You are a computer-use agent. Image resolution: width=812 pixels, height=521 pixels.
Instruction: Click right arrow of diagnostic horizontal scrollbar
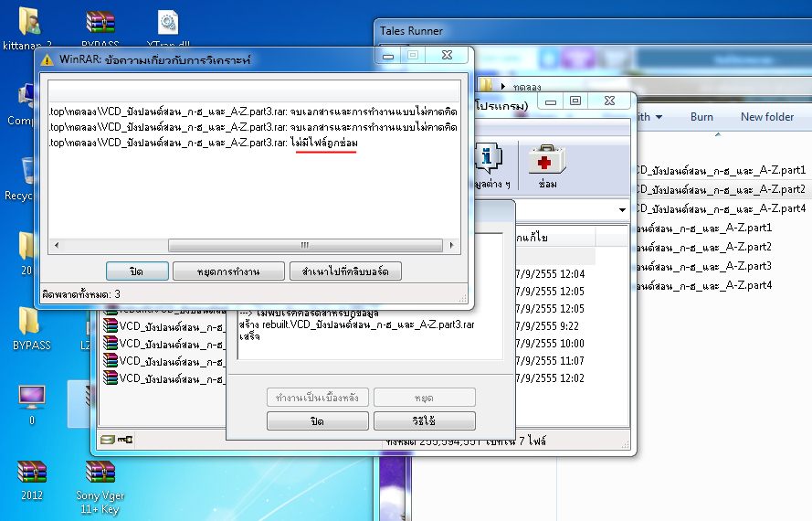(x=451, y=245)
